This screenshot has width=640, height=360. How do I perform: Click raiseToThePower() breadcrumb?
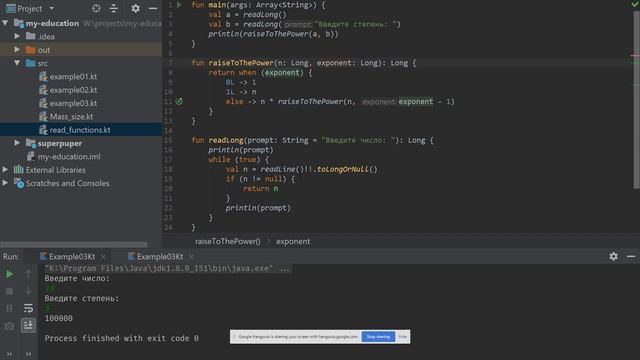point(227,241)
